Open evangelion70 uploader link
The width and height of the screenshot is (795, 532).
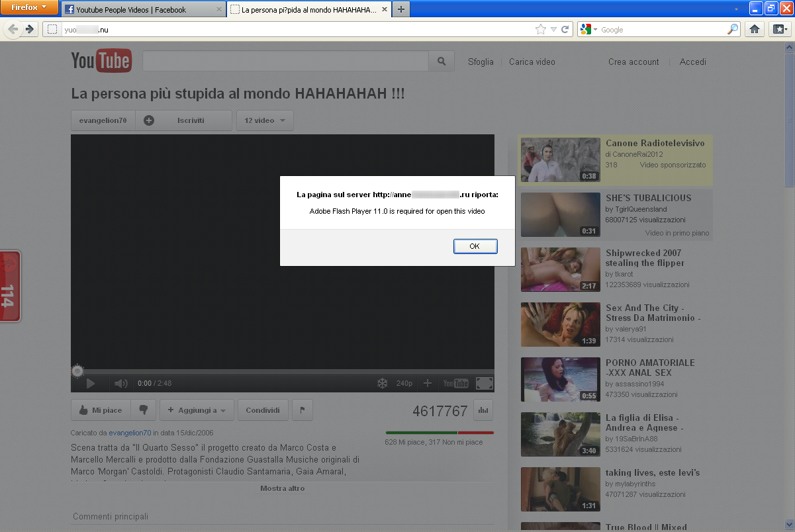[x=130, y=432]
